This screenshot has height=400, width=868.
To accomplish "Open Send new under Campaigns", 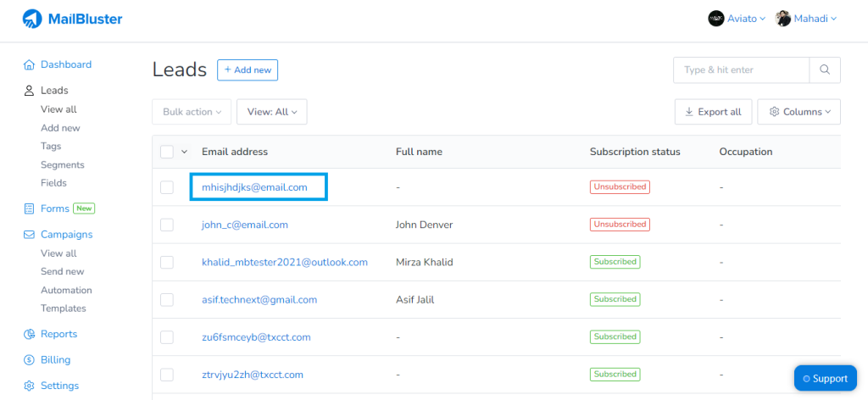I will point(63,272).
